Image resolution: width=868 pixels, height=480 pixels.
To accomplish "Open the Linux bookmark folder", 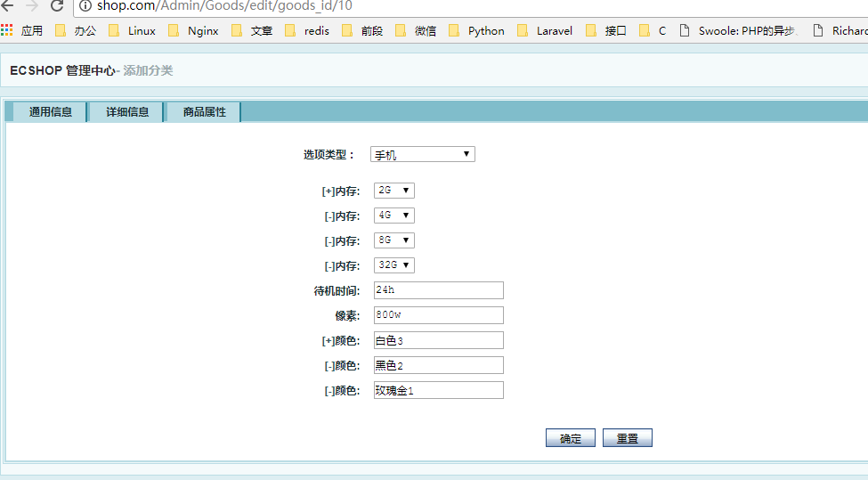I will (x=132, y=30).
